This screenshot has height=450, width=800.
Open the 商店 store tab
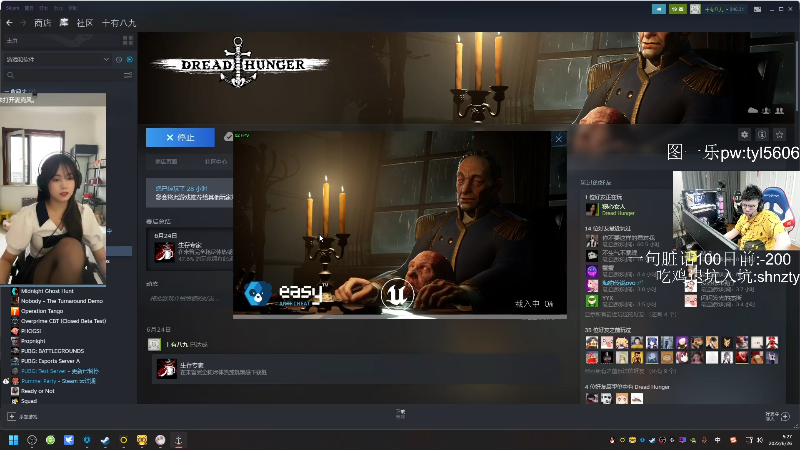pos(42,23)
